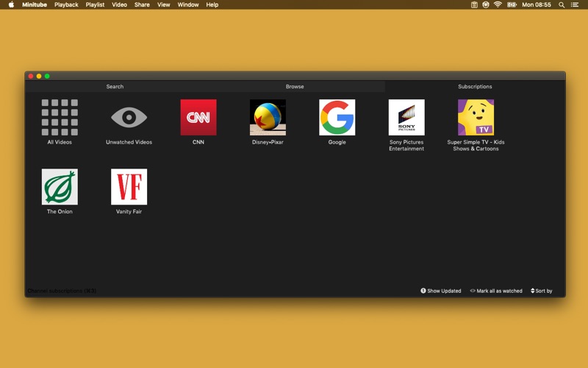Click the battery status icon
Screen dimensions: 588x368
pos(512,5)
